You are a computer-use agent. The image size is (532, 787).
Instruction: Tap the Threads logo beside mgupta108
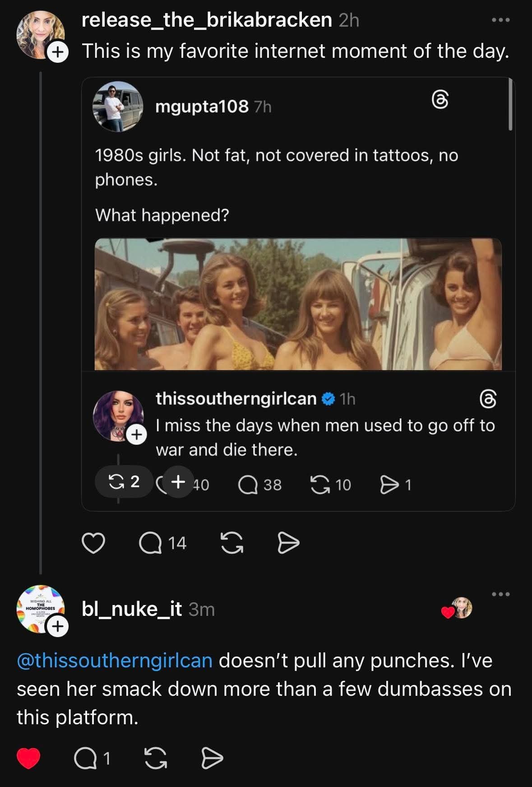click(440, 100)
